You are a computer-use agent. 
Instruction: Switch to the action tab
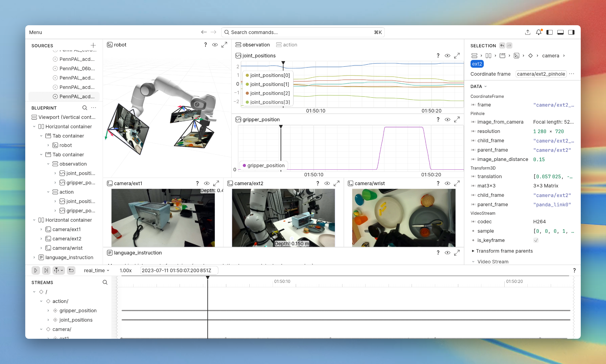(287, 45)
